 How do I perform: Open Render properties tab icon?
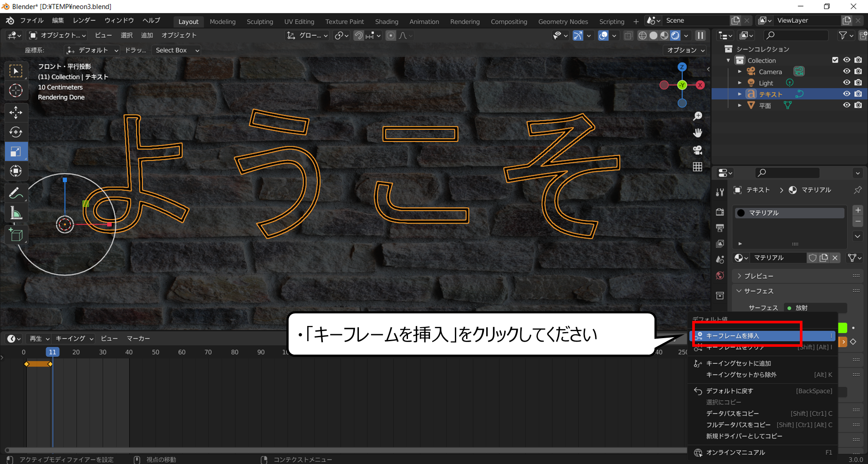720,212
